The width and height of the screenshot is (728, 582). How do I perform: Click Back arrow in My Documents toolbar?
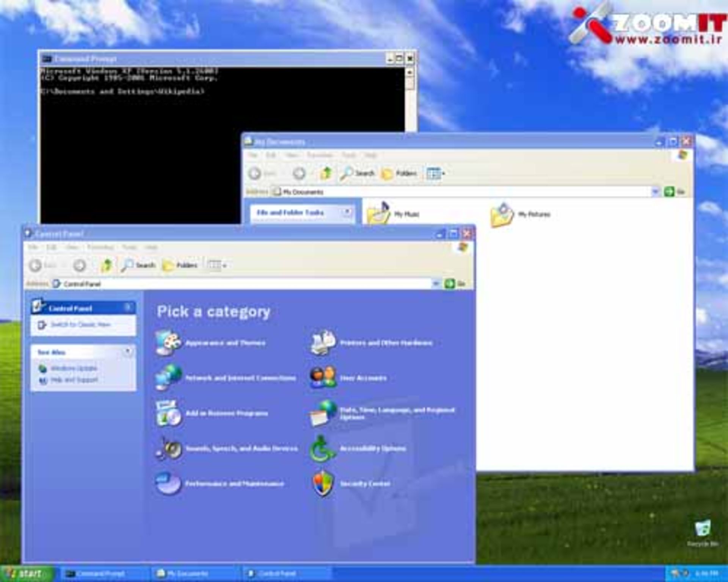(x=255, y=174)
